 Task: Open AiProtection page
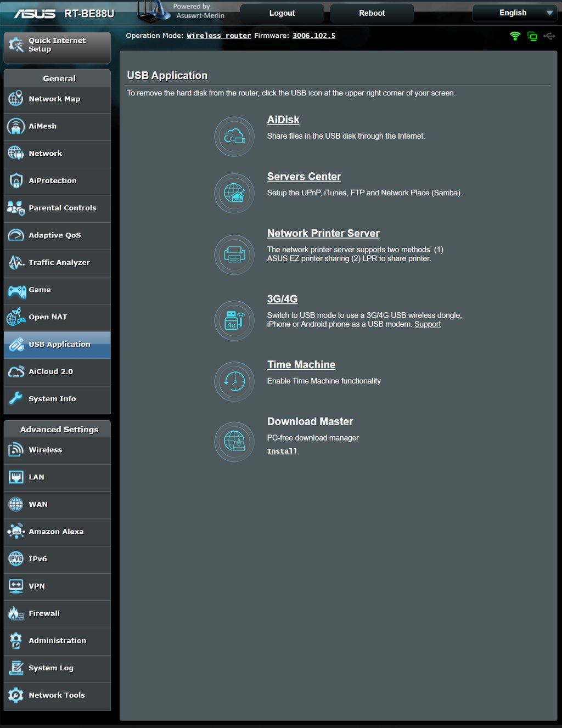(57, 181)
